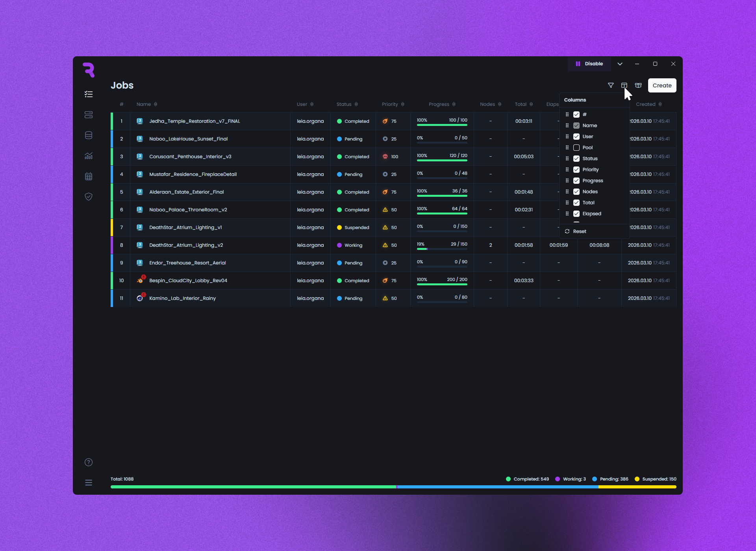Expand the dropdown arrow next to Disable
Screen dimensions: 756x551
tap(620, 64)
